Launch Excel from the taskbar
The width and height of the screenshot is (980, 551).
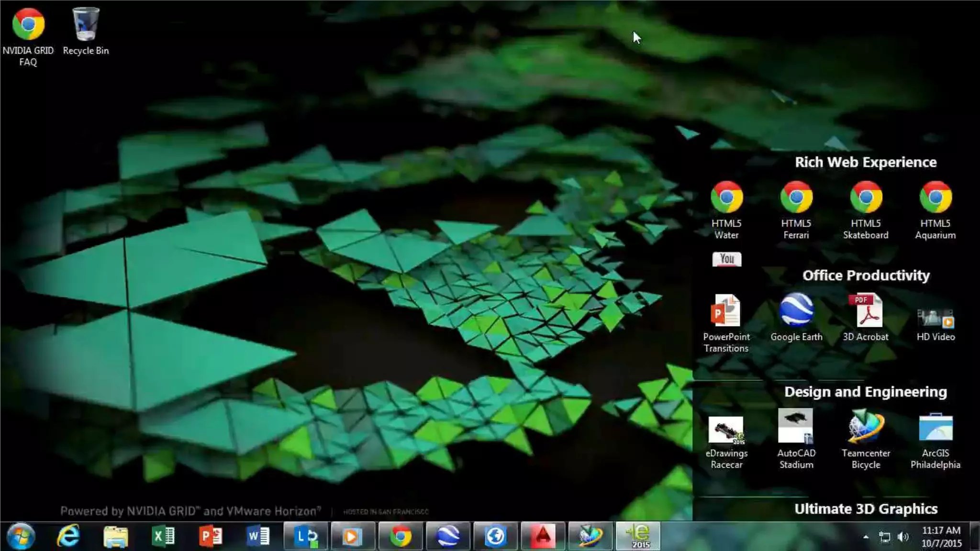tap(163, 536)
